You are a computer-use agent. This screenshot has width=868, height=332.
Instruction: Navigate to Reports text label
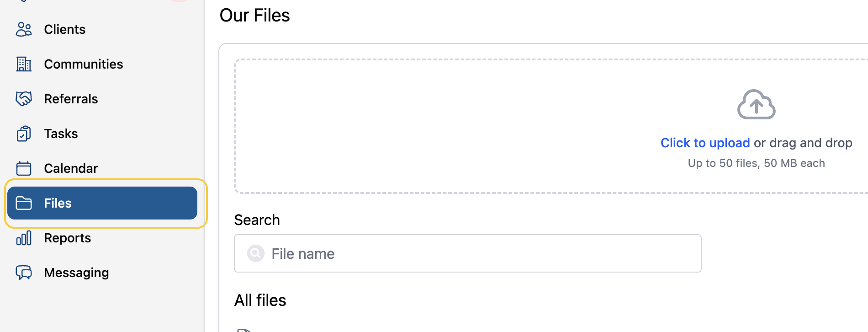(x=67, y=238)
